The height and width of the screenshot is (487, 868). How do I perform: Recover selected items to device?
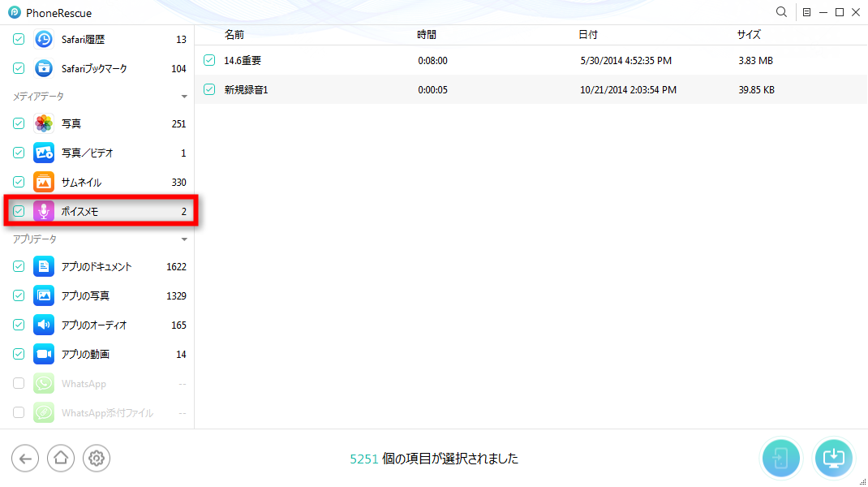[780, 459]
